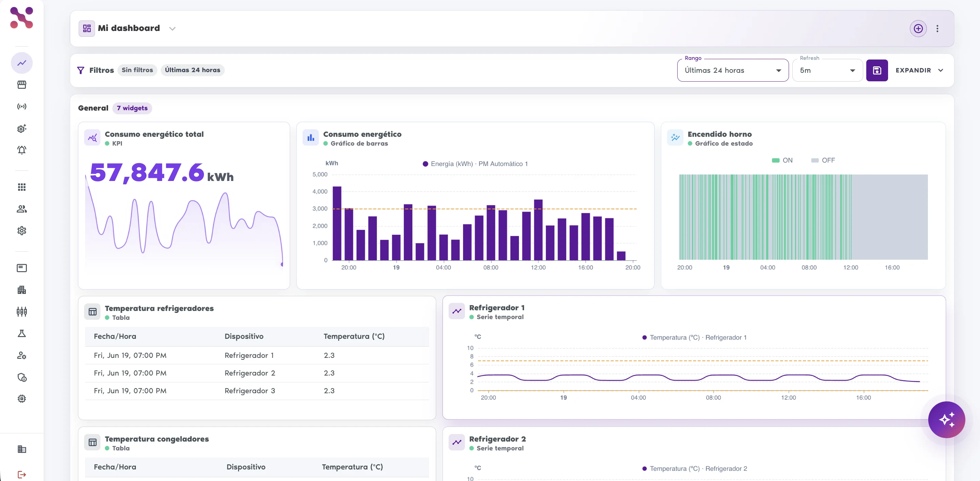Toggle Temperatura Refrigerador 1 legend entry
The image size is (980, 481).
pos(694,337)
